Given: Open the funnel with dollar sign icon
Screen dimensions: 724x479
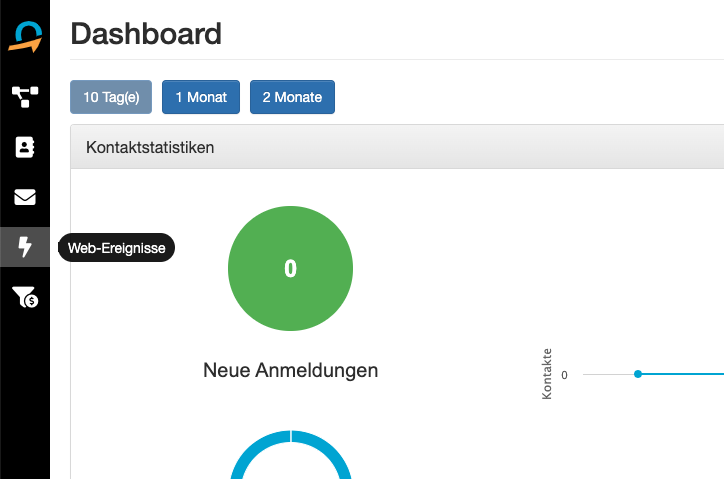Looking at the screenshot, I should pos(25,297).
